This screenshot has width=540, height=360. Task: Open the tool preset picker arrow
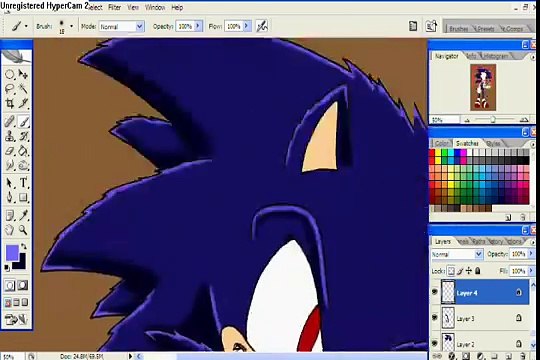pyautogui.click(x=26, y=26)
